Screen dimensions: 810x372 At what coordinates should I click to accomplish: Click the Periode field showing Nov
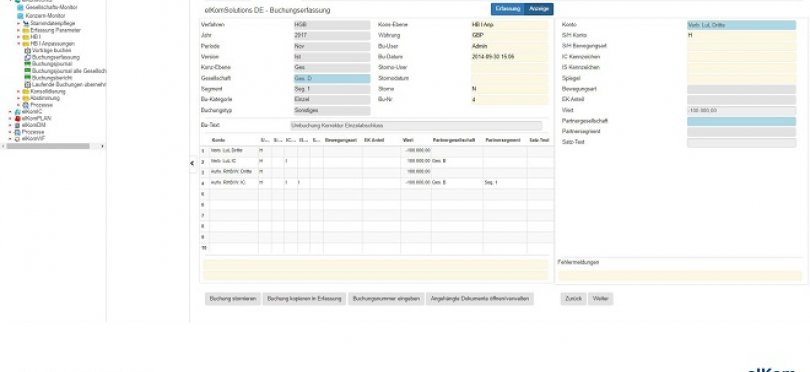point(332,46)
